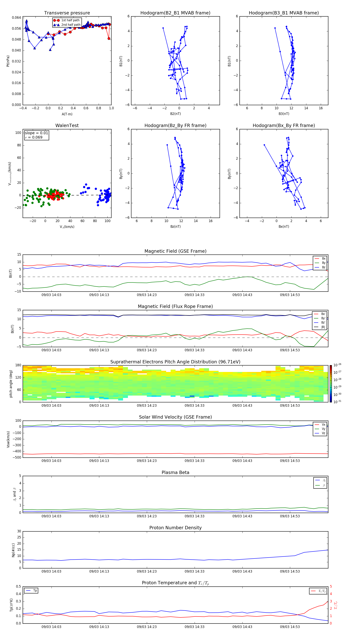Image resolution: width=351 pixels, height=644 pixels.
Task: Click the pitch angle distribution heatmap
Action: (175, 384)
